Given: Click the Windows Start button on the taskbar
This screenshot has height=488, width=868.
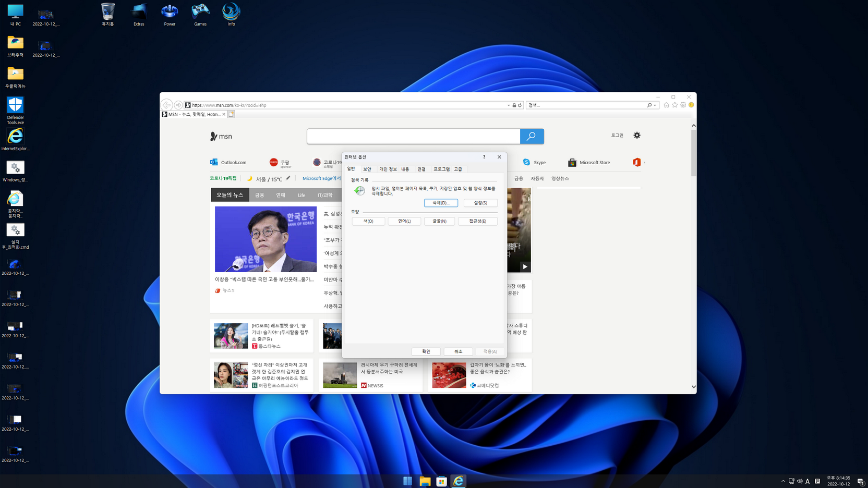Looking at the screenshot, I should (408, 481).
